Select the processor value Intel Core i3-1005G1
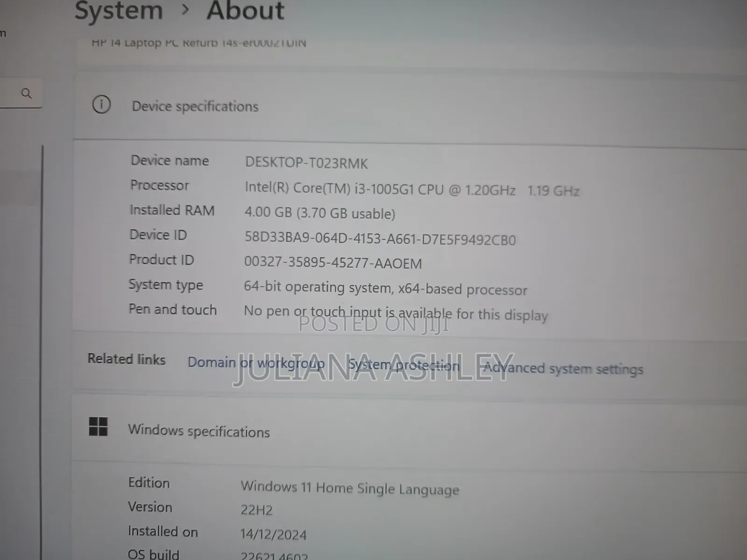Screen dimensions: 747x560 coord(412,189)
